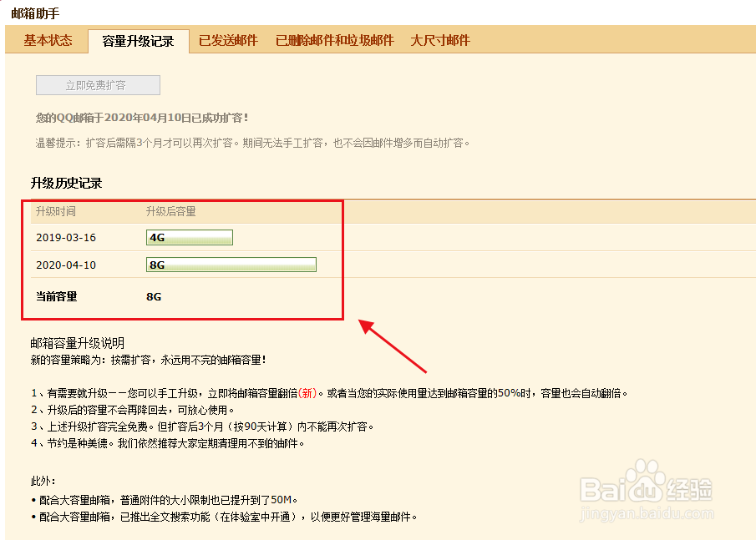Click the 立即免费扩容 button
The image size is (756, 540).
pyautogui.click(x=97, y=84)
